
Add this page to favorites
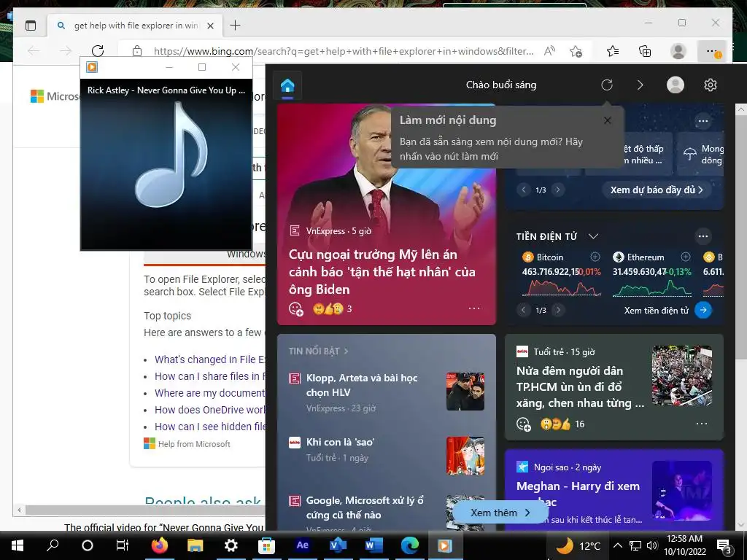576,51
